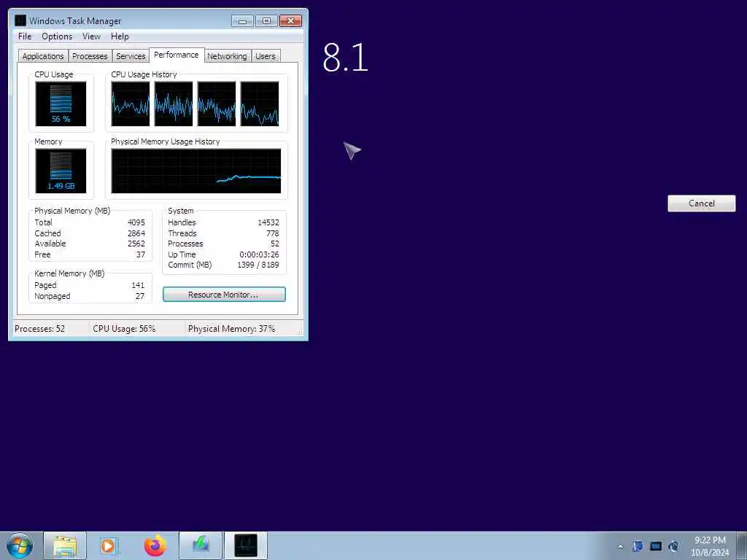Click the third CPU Usage History graph
747x560 pixels.
[217, 104]
